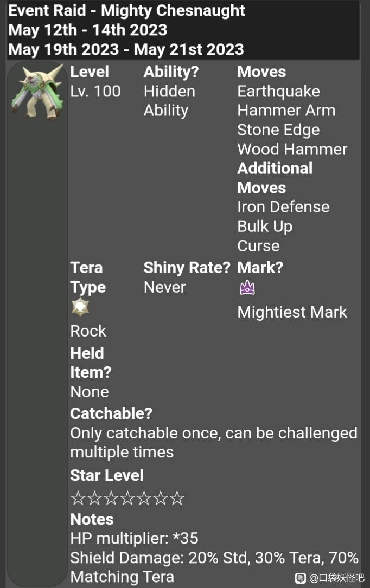This screenshot has height=588, width=370.
Task: Select the Earthquake move
Action: pyautogui.click(x=278, y=92)
